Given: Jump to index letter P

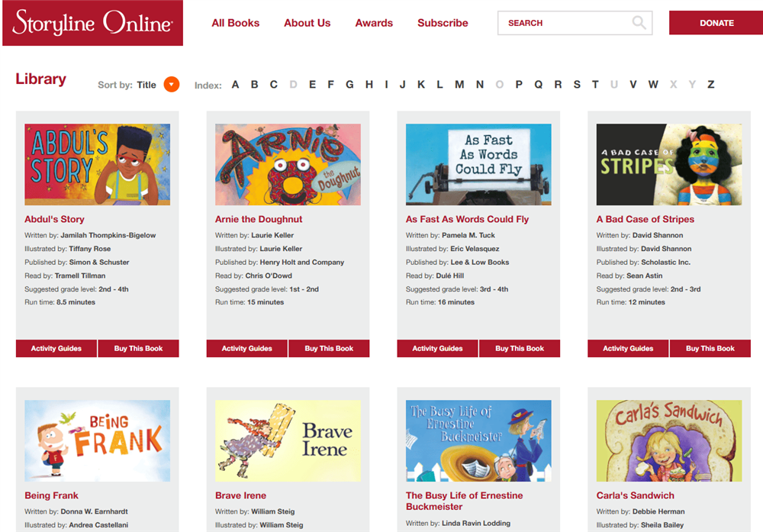Looking at the screenshot, I should [519, 85].
